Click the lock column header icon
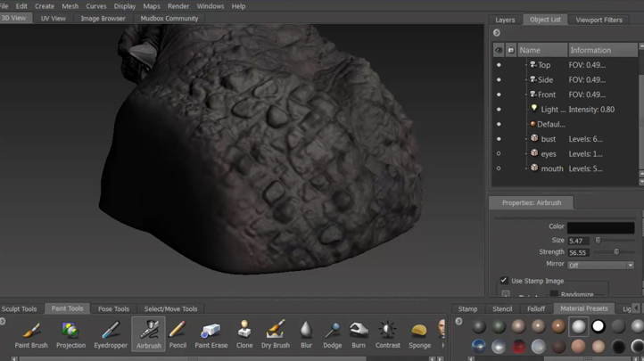644x361 pixels. [511, 50]
